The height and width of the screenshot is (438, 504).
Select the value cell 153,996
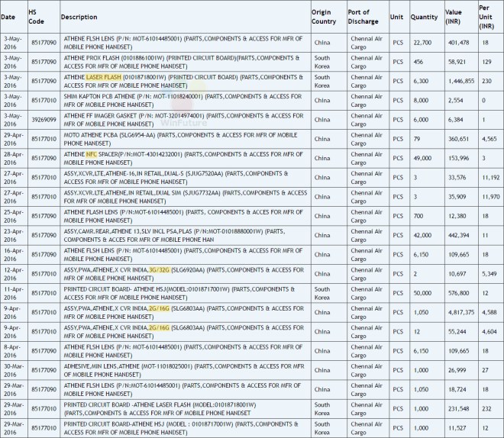459,158
